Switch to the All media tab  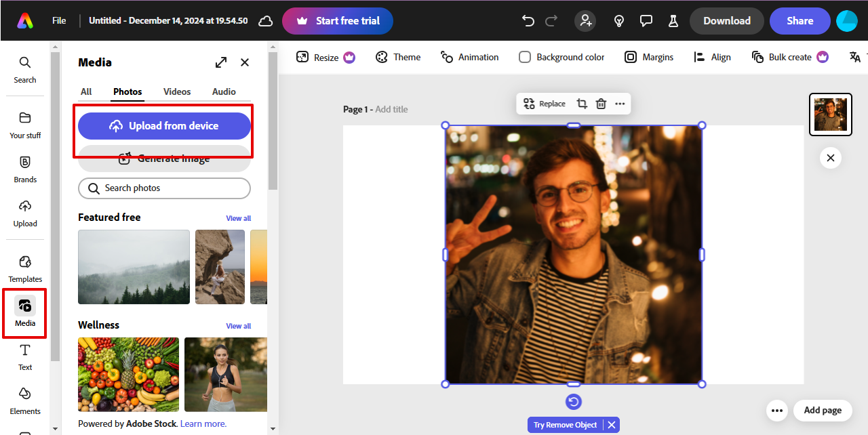[x=86, y=91]
